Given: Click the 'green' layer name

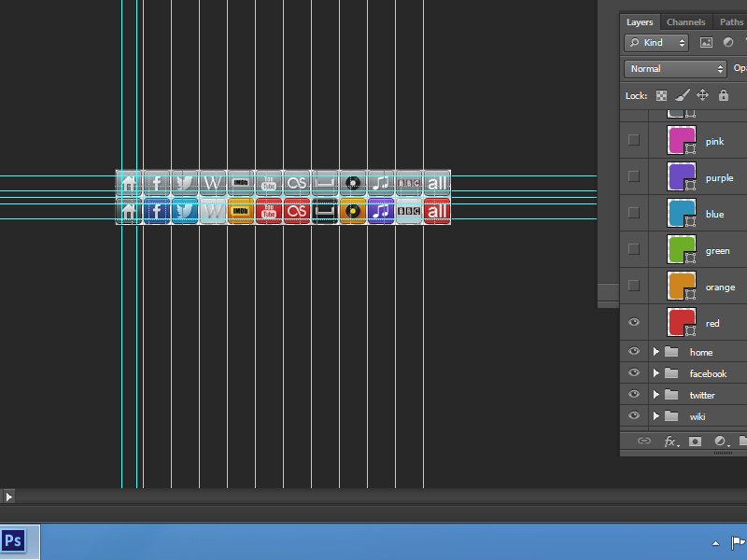Looking at the screenshot, I should tap(717, 251).
